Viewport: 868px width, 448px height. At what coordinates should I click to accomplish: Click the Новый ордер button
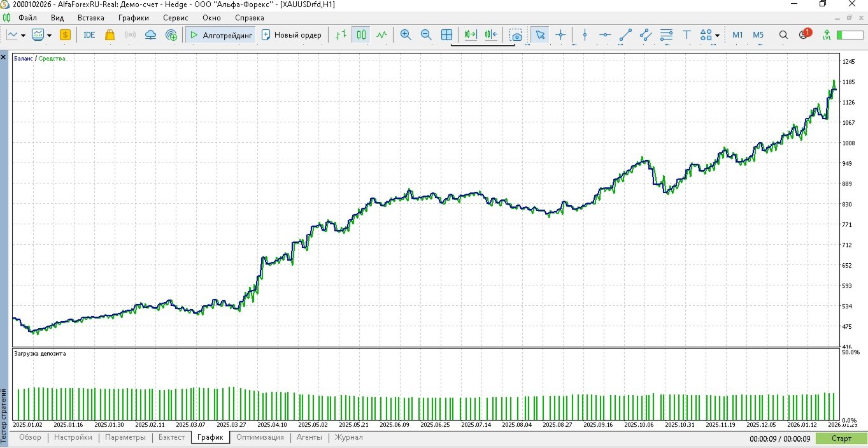(x=292, y=34)
